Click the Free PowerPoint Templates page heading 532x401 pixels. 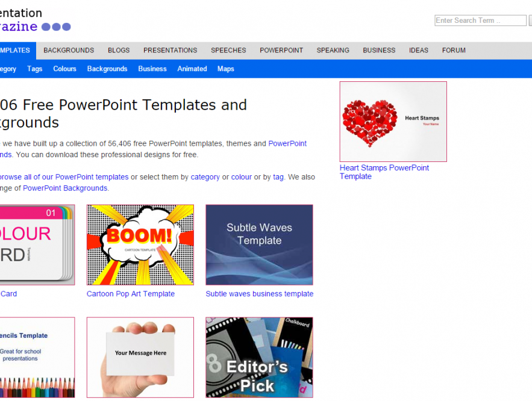[x=123, y=114]
